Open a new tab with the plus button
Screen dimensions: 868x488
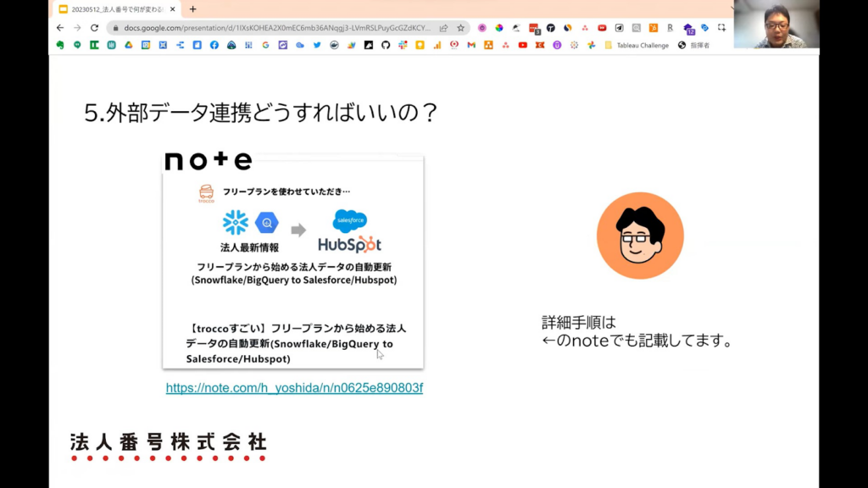coord(192,9)
